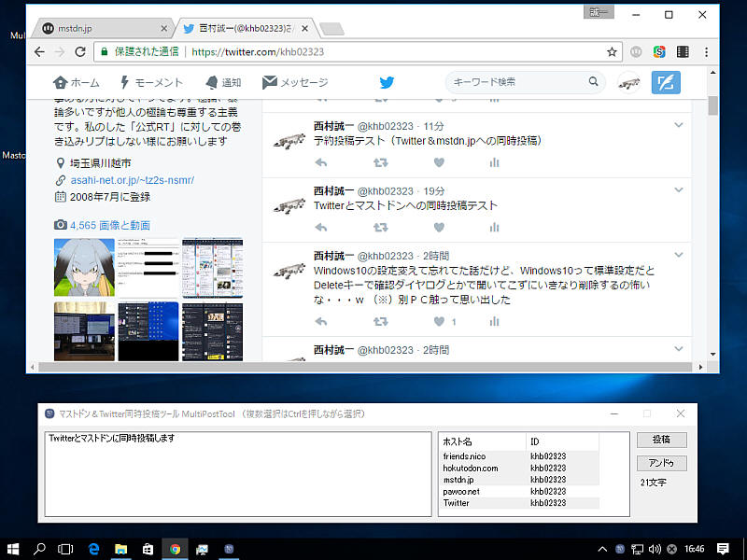747x560 pixels.
Task: View analytics for the 19分 tweet
Action: pyautogui.click(x=494, y=228)
